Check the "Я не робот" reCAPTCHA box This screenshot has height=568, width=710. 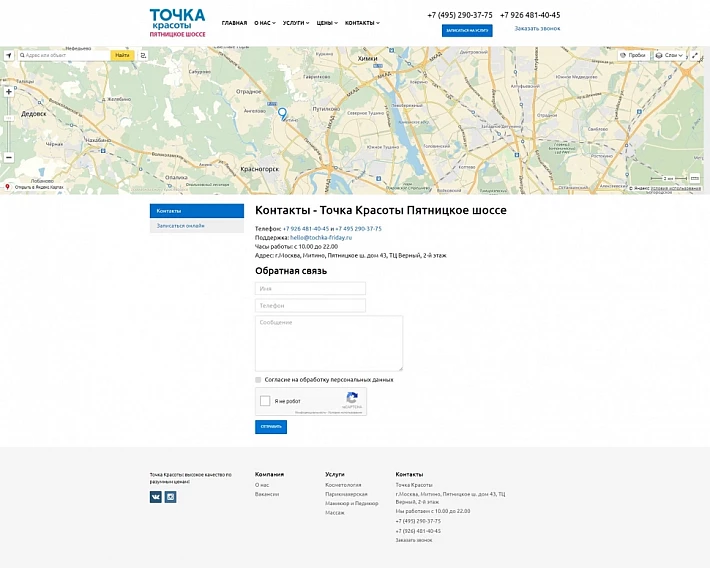coord(265,401)
